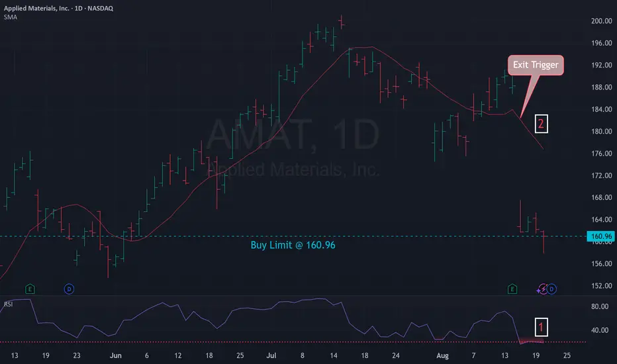Select the Exit Trigger callout
Viewport: 617px width, 364px height.
coord(536,65)
